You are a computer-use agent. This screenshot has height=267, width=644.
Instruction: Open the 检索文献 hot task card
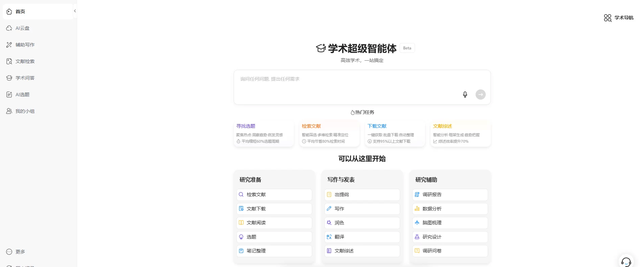click(x=329, y=133)
